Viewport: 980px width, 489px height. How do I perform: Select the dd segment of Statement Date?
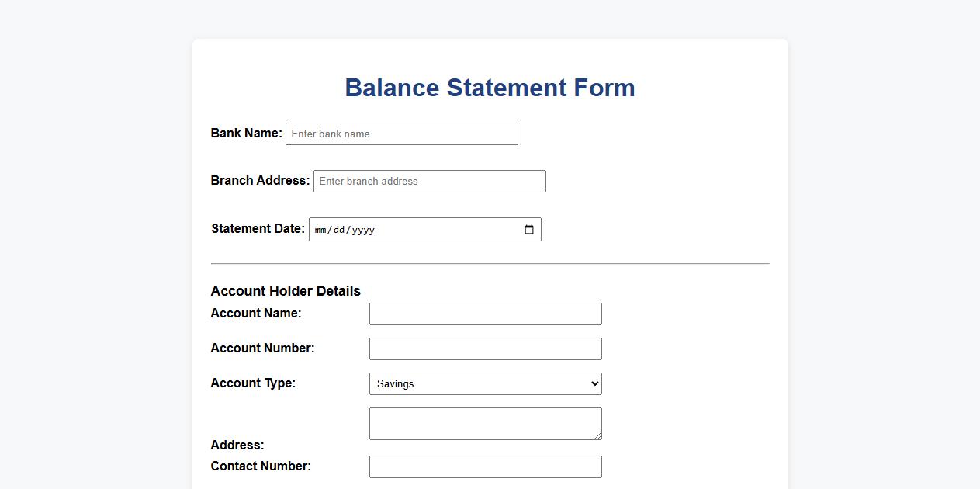tap(340, 229)
